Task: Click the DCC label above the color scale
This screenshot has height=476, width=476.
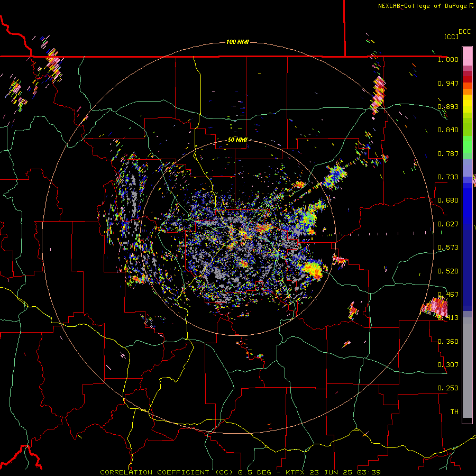Action: click(464, 32)
